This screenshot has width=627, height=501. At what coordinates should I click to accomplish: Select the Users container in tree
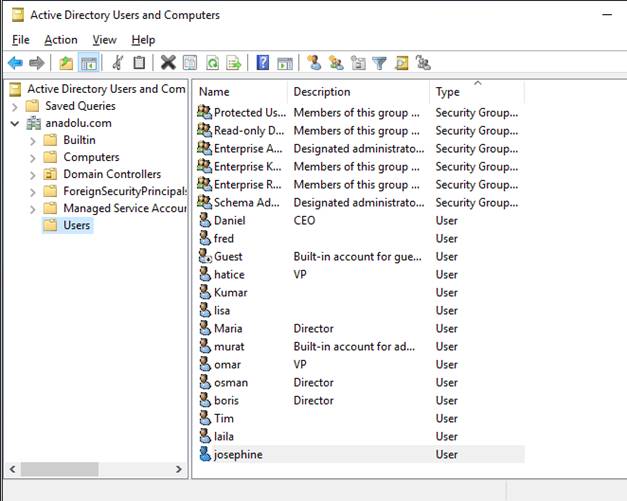tap(76, 226)
